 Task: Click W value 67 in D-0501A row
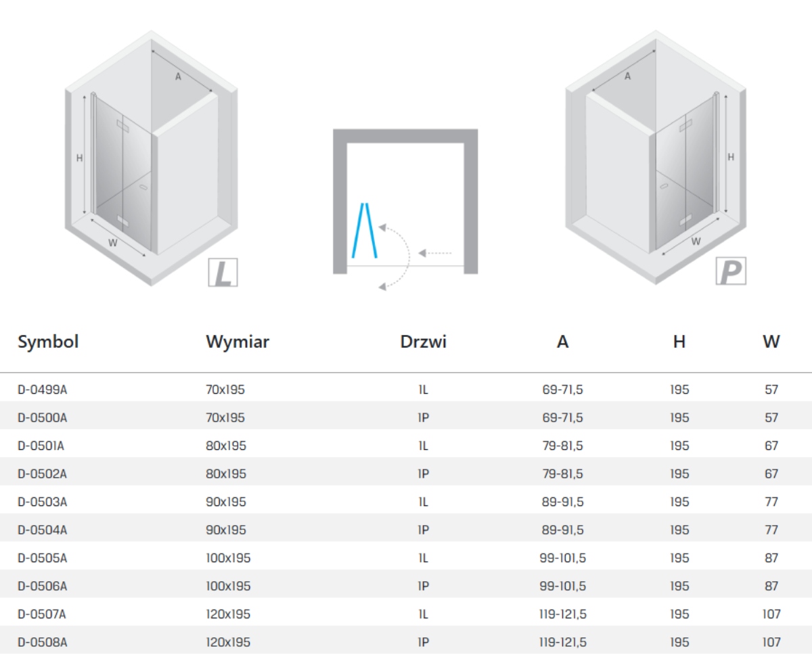point(771,446)
